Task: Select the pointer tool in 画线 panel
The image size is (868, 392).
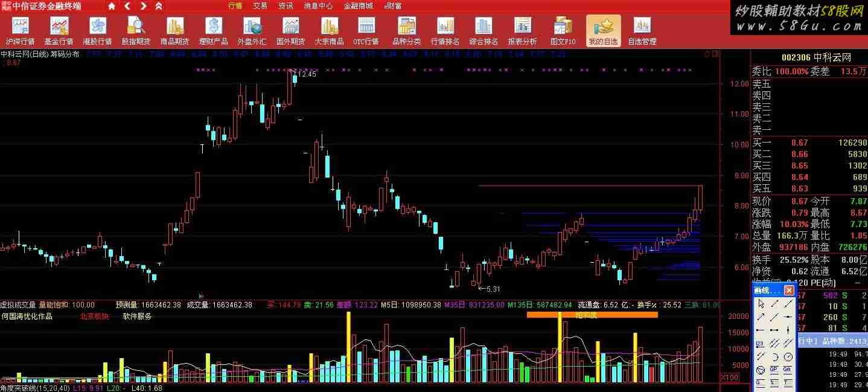Action: [762, 304]
